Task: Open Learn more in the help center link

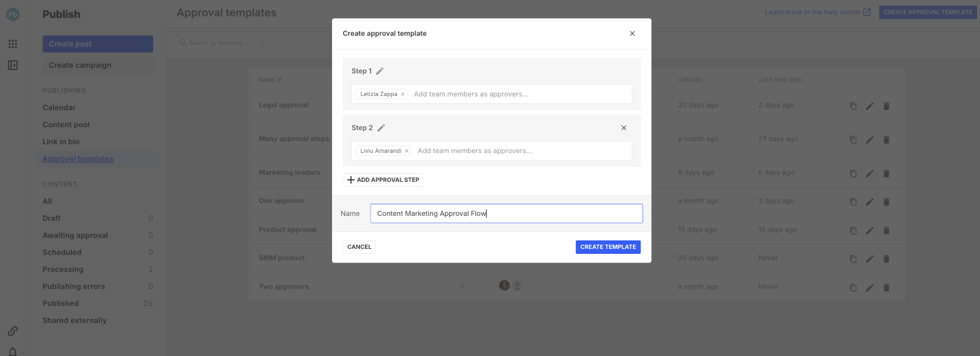Action: tap(817, 12)
